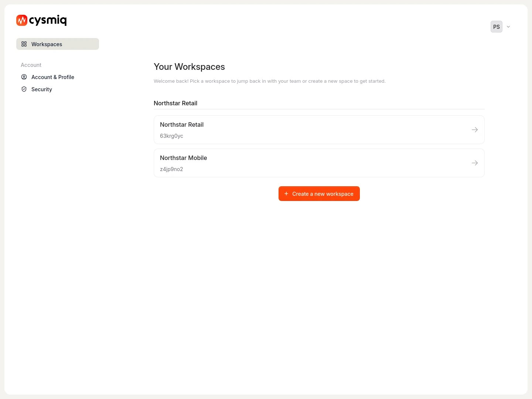Create a new workspace

[319, 194]
